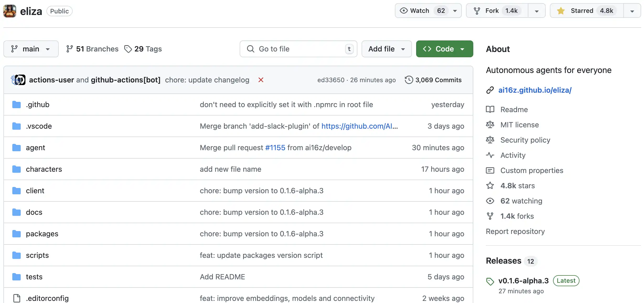Open pull request #1155 link
This screenshot has width=644, height=303.
click(275, 148)
